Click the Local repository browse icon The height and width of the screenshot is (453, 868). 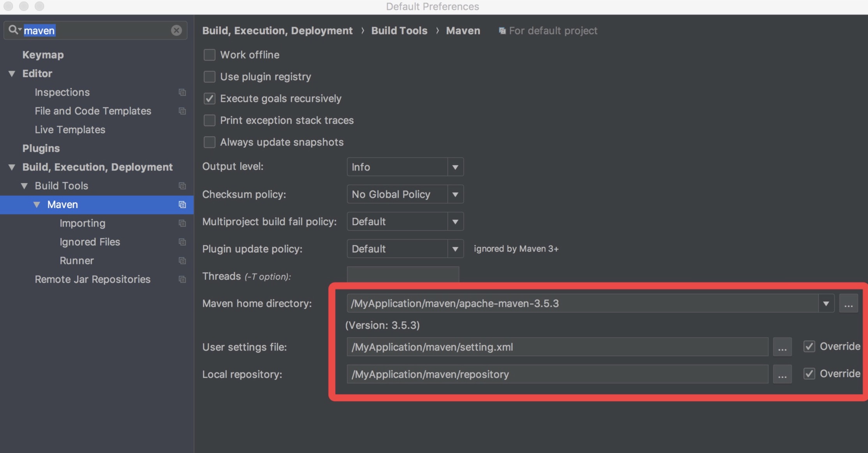pos(782,374)
